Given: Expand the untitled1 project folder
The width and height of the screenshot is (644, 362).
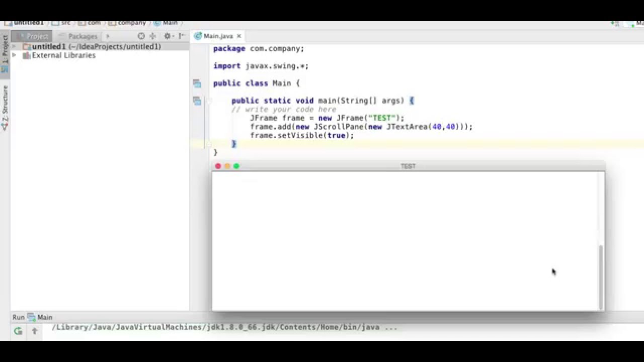Looking at the screenshot, I should pos(14,47).
